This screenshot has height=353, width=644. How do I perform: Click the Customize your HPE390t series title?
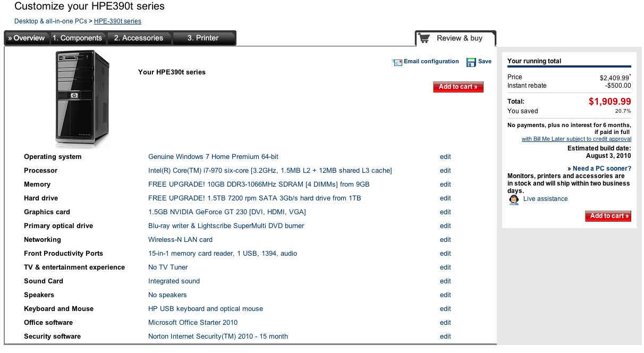(89, 6)
